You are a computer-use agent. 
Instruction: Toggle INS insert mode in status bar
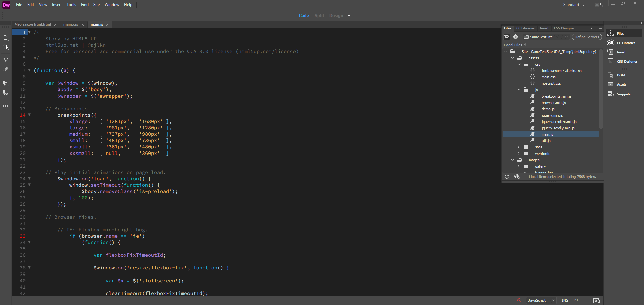tap(565, 300)
